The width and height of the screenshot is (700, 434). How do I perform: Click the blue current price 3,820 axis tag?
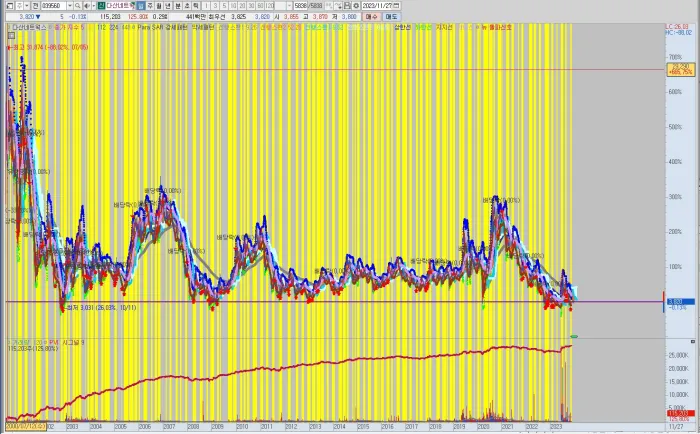pos(680,302)
